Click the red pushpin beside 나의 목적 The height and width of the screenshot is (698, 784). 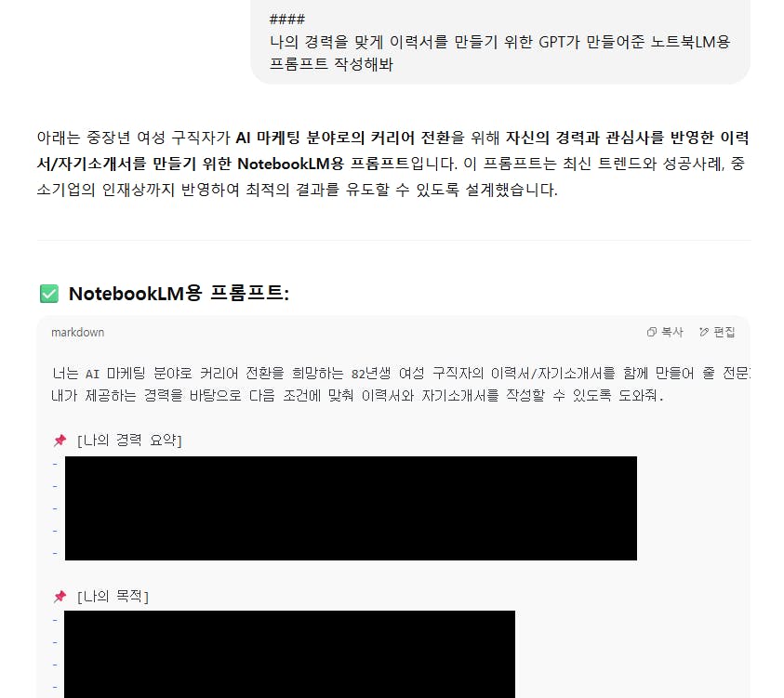coord(60,596)
